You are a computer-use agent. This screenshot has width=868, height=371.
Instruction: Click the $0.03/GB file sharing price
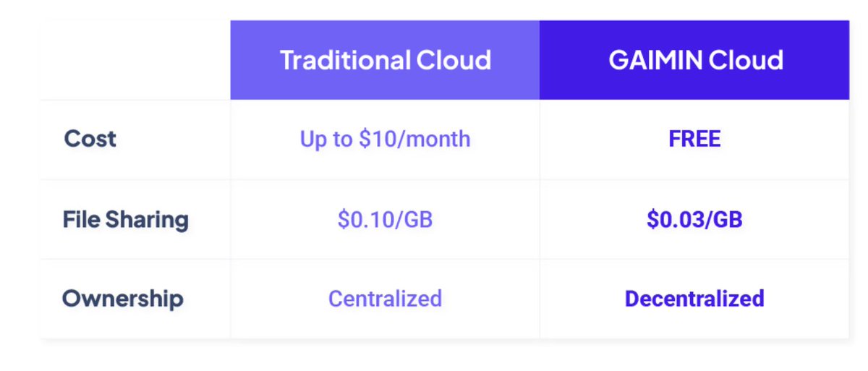coord(694,219)
